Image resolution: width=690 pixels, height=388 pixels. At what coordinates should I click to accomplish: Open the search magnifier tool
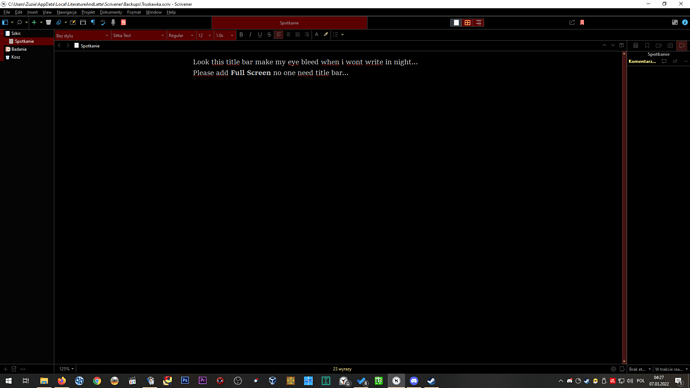click(19, 22)
